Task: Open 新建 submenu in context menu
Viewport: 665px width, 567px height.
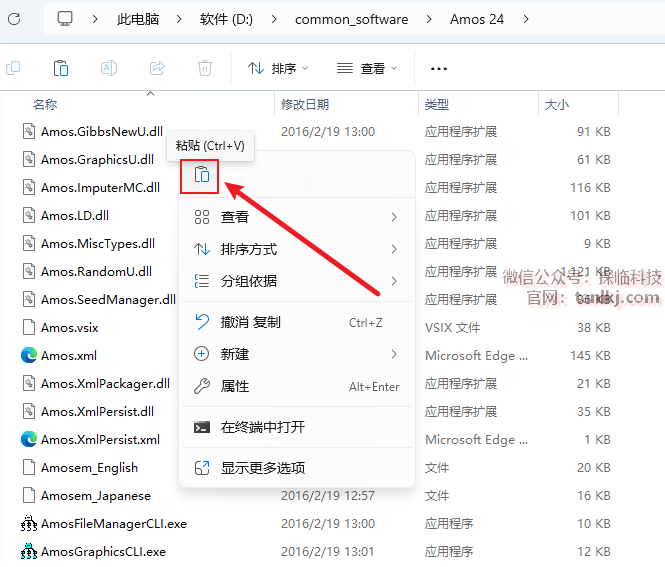Action: [296, 354]
